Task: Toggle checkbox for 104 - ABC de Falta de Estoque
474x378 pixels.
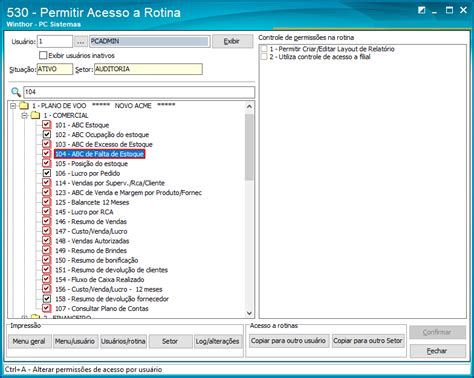Action: [x=47, y=154]
